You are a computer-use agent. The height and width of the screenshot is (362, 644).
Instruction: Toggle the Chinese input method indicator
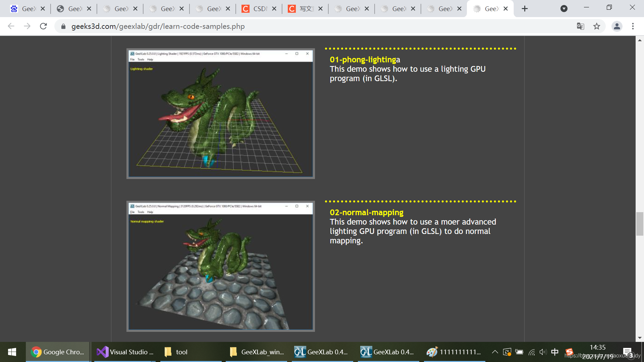pyautogui.click(x=555, y=352)
